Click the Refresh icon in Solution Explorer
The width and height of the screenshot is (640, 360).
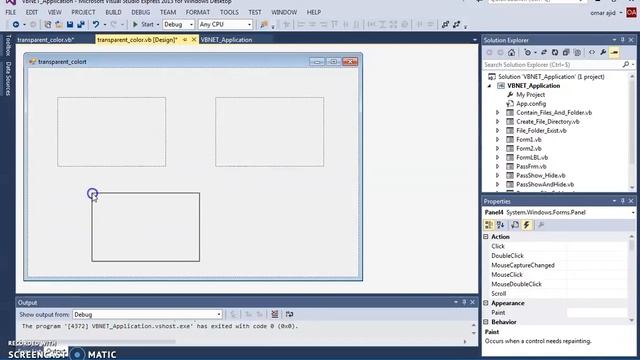(555, 53)
